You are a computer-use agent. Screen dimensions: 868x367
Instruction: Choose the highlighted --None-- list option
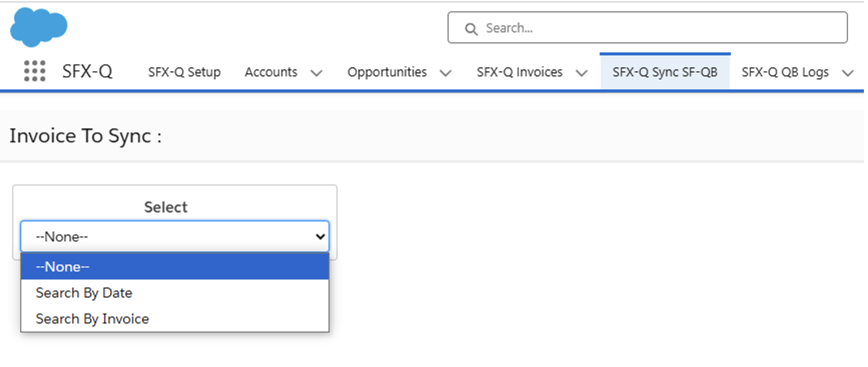click(x=175, y=266)
